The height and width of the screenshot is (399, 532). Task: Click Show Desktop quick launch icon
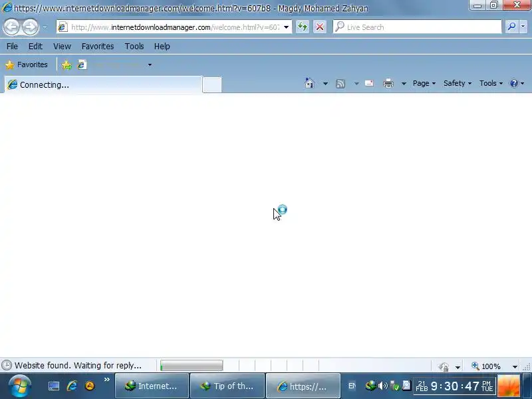pos(54,386)
